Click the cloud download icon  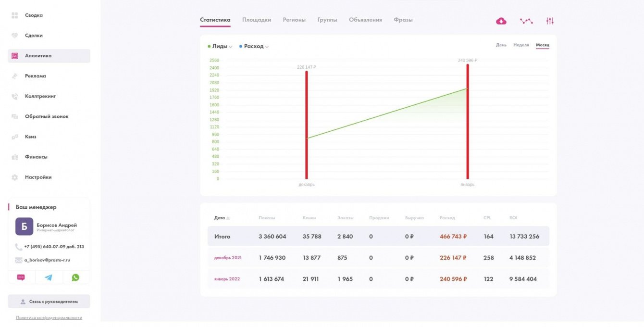pyautogui.click(x=501, y=21)
